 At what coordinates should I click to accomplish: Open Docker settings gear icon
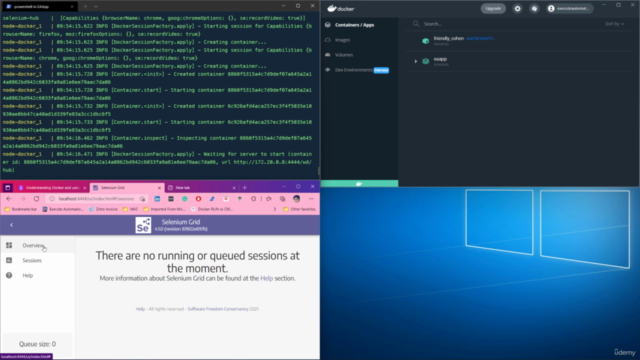pos(518,9)
